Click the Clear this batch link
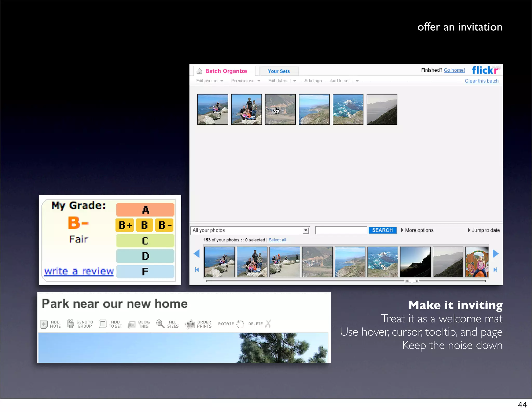Screen dimensions: 532x412 tap(481, 81)
